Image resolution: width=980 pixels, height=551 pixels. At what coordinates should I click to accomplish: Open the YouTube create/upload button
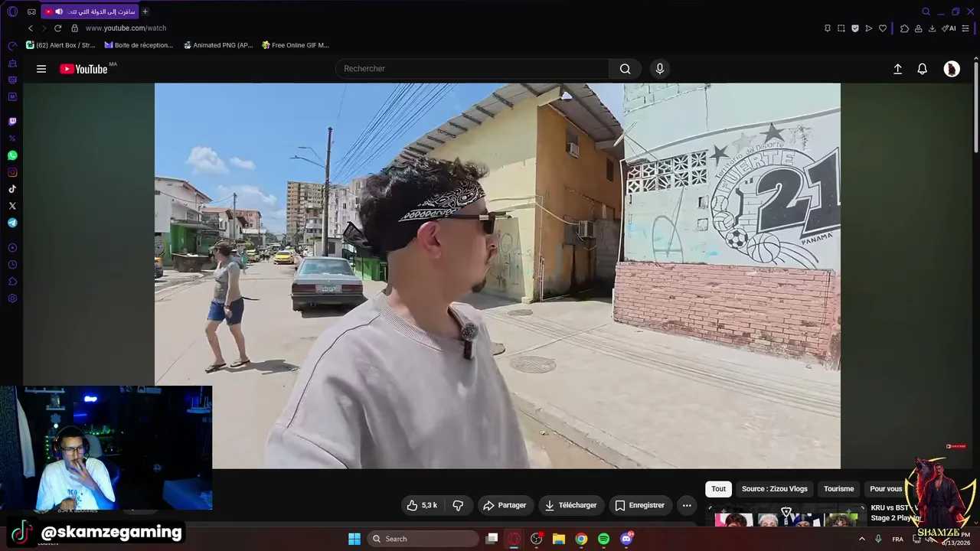[898, 69]
